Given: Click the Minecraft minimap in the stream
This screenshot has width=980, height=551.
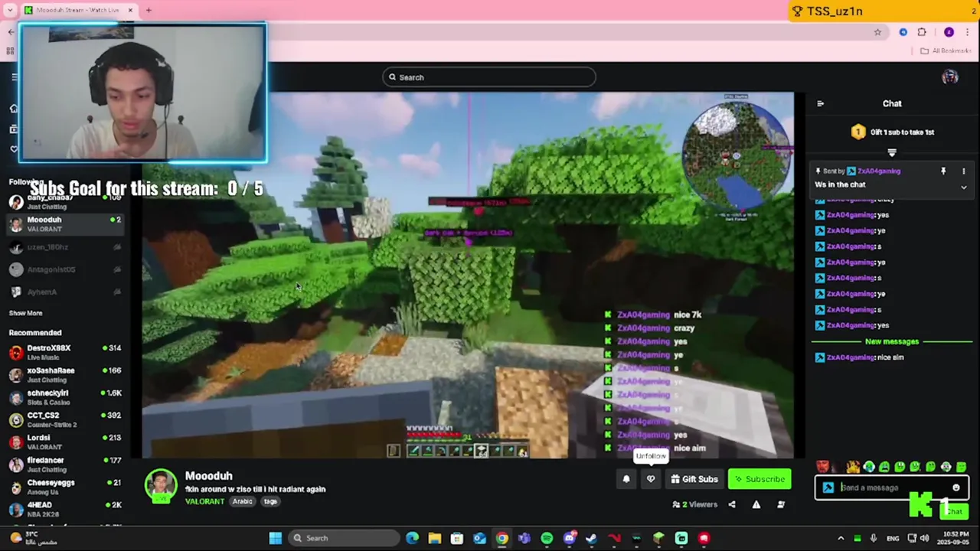Looking at the screenshot, I should click(x=737, y=157).
